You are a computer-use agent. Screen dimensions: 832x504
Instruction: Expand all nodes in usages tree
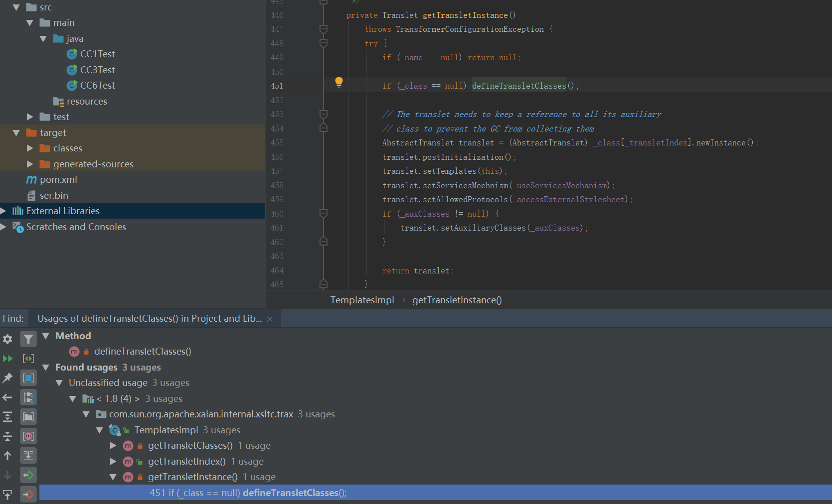click(x=7, y=417)
